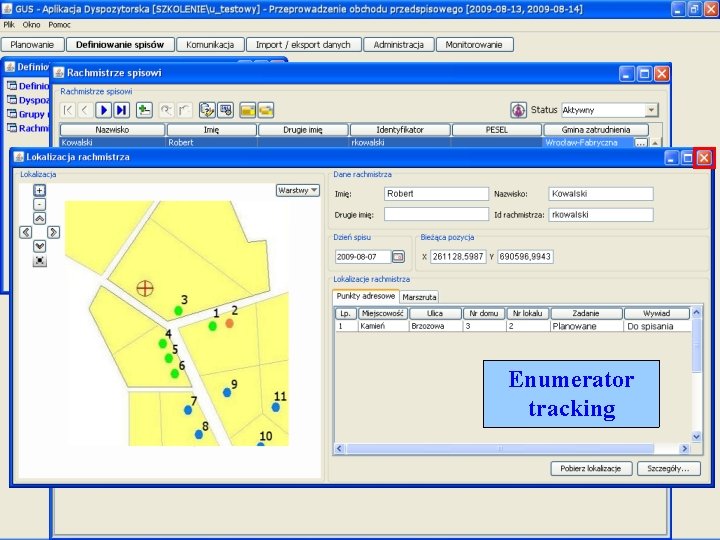The height and width of the screenshot is (540, 720).
Task: Click the X coordinate field
Action: click(458, 257)
